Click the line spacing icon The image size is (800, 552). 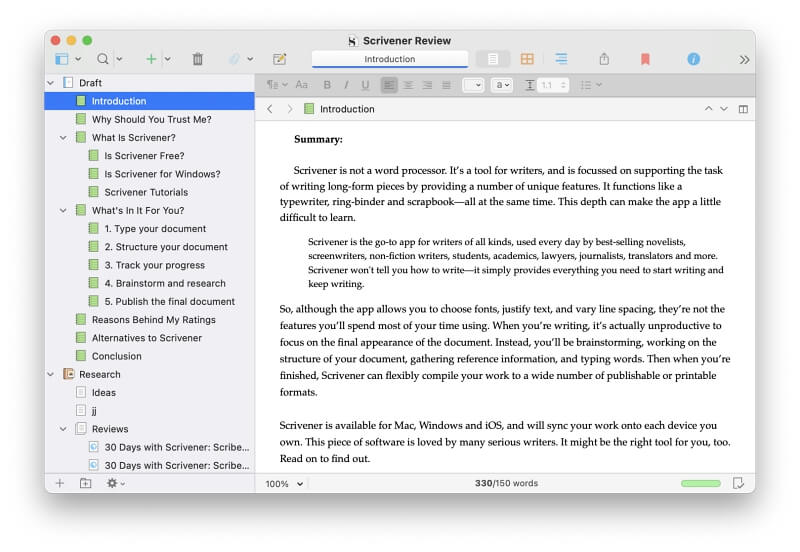530,85
